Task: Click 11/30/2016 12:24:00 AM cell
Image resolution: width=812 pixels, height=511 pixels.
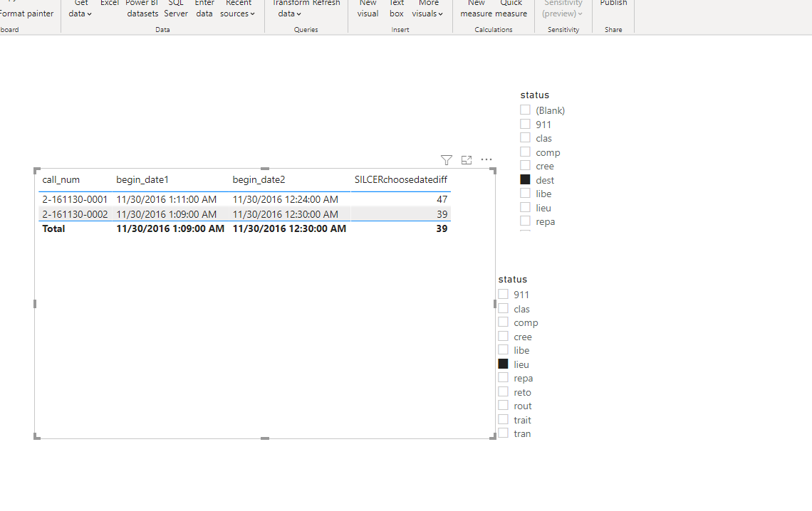Action: pos(286,199)
